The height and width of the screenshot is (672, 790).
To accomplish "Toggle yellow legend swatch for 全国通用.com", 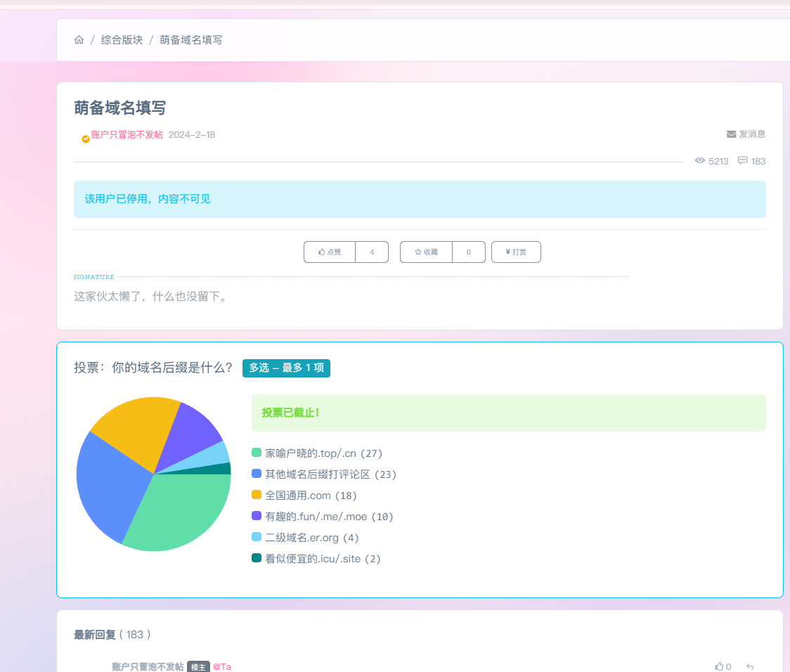I will pyautogui.click(x=257, y=495).
